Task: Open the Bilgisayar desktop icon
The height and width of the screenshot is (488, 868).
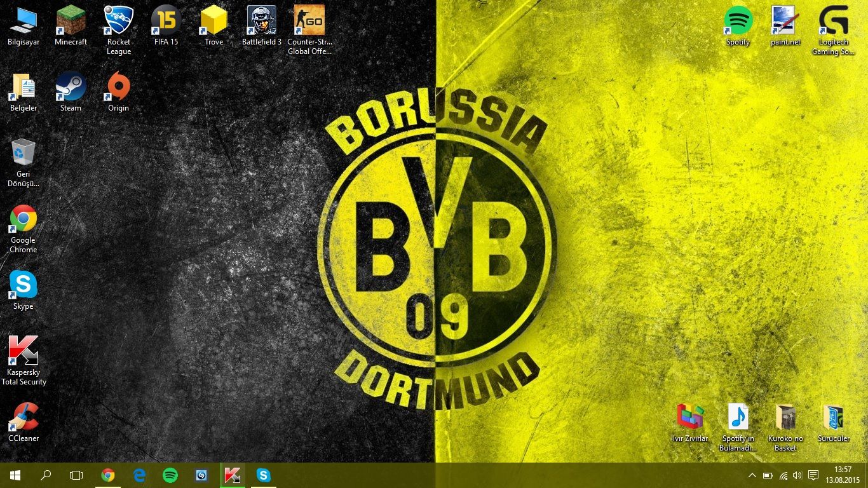Action: pos(24,26)
